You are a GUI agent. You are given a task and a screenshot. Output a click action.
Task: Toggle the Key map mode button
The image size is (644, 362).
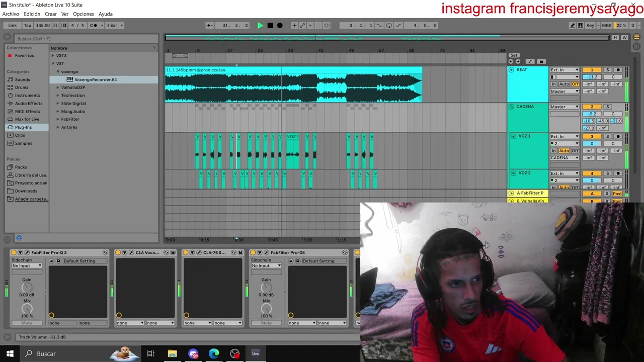pyautogui.click(x=590, y=25)
